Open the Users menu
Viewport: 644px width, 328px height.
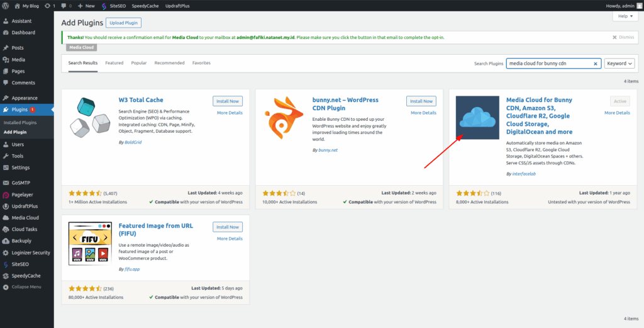tap(18, 144)
